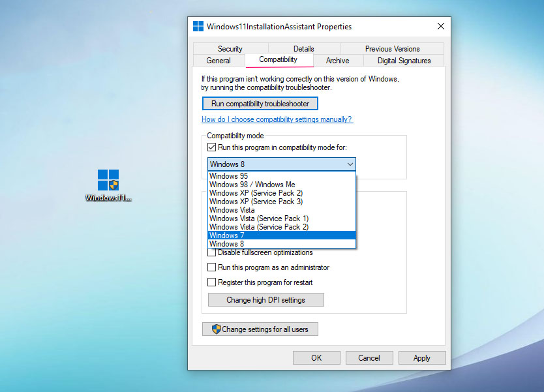Image resolution: width=544 pixels, height=392 pixels.
Task: Pick Windows Vista (Service Pack 1)
Action: 282,219
